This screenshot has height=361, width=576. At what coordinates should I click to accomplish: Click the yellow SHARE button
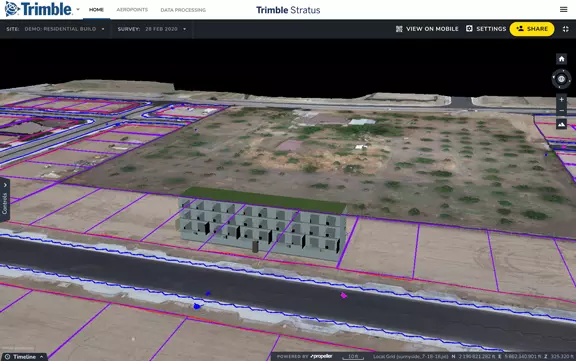point(532,29)
